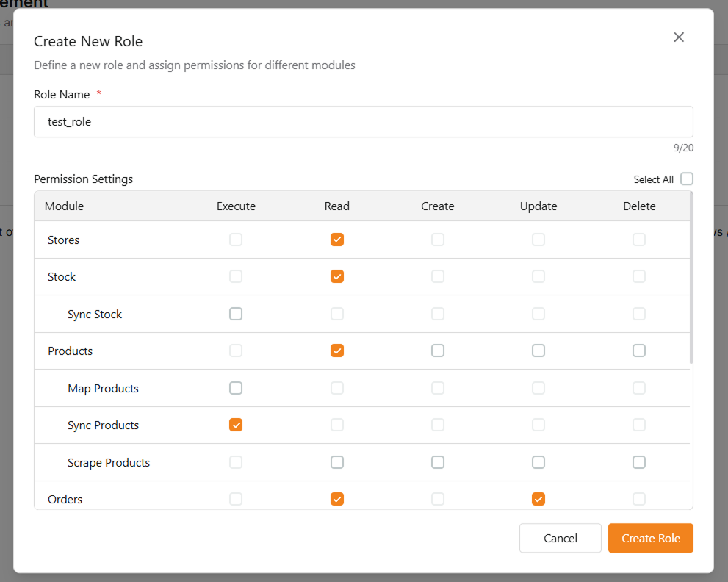The image size is (728, 582).
Task: Enable Create permission for Products
Action: [438, 351]
